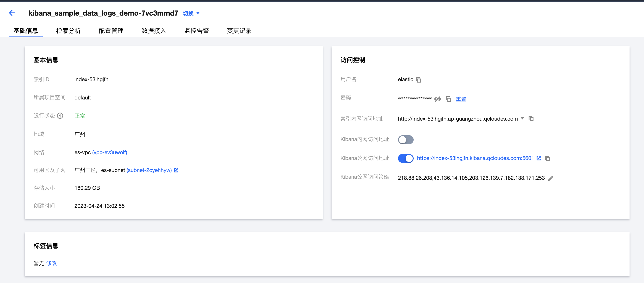Open the Kibana public access URL link

coord(475,158)
